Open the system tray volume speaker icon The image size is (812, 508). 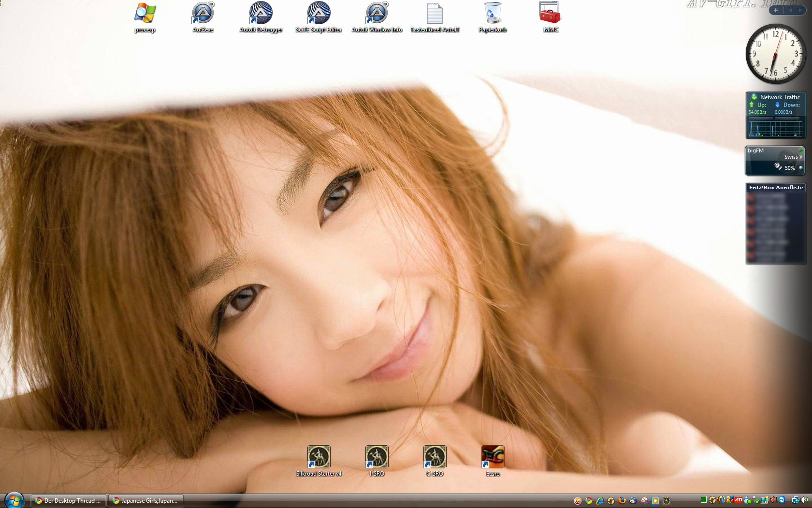(x=804, y=500)
